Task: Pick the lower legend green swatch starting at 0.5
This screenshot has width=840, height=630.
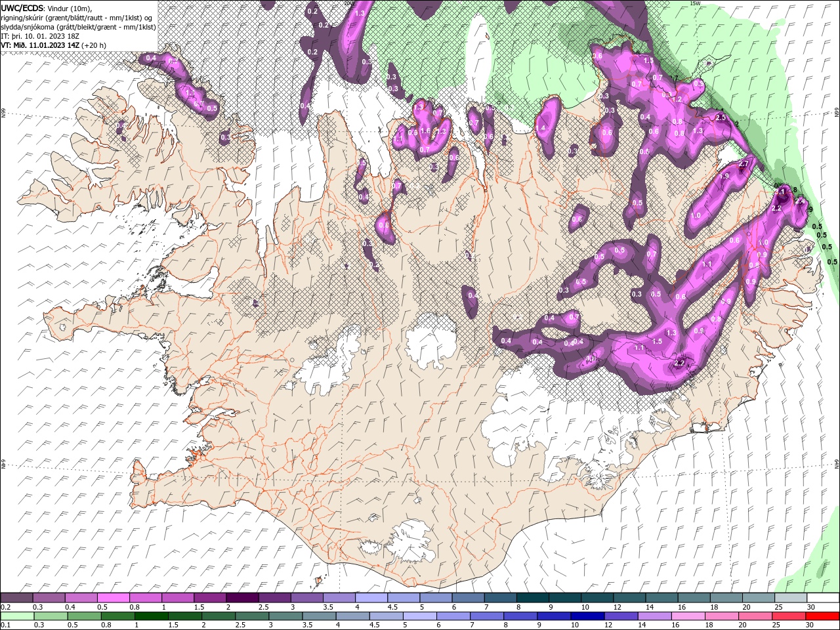Action: (x=84, y=616)
